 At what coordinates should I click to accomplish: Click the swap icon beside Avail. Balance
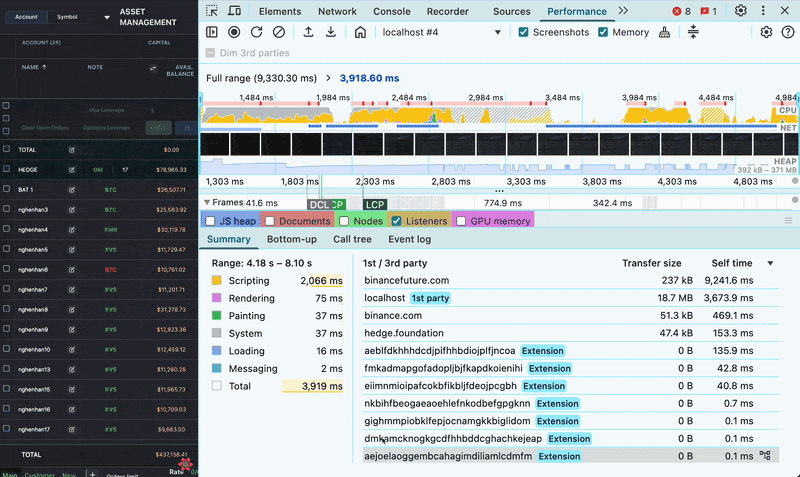point(153,68)
